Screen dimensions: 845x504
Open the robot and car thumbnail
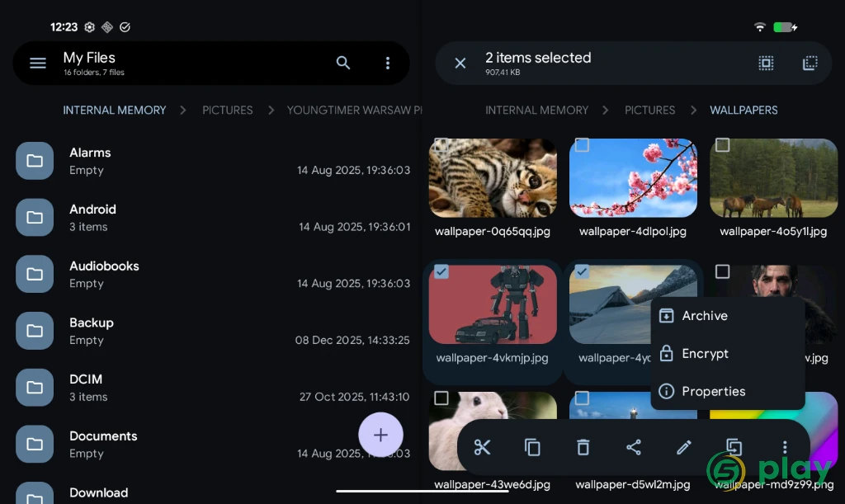coord(493,304)
